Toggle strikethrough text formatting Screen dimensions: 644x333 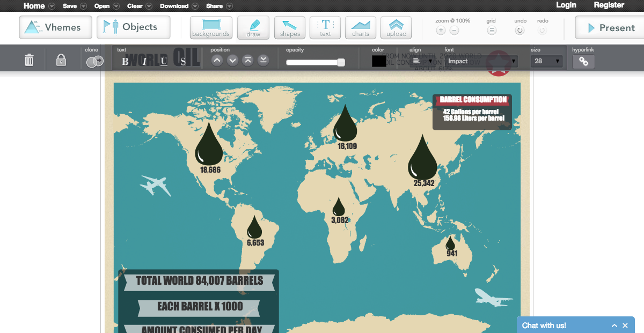pyautogui.click(x=183, y=62)
